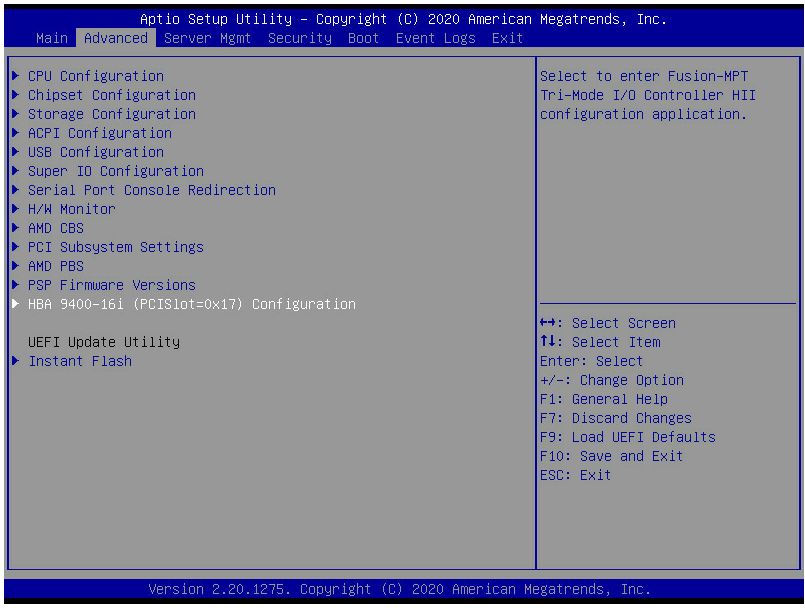Open PCI Subsystem Settings
Viewport: 805px width, 615px height.
pos(116,247)
